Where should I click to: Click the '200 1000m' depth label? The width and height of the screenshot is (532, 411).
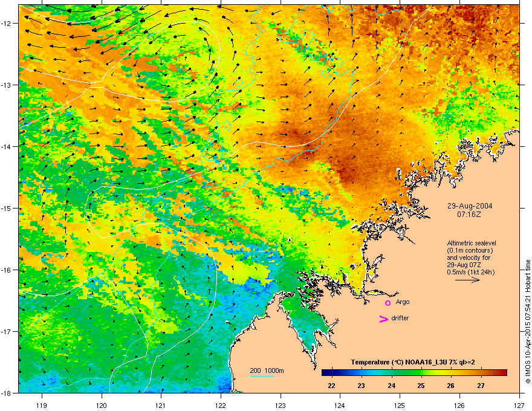[267, 371]
